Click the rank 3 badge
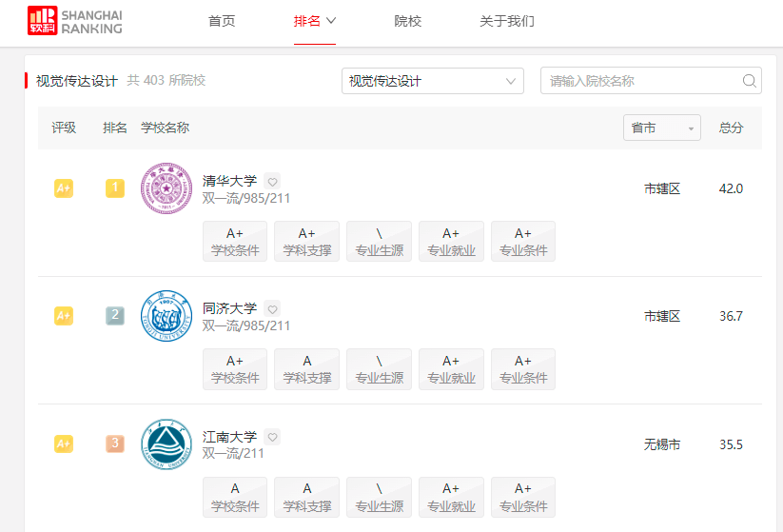Viewport: 783px width, 532px height. [x=115, y=443]
